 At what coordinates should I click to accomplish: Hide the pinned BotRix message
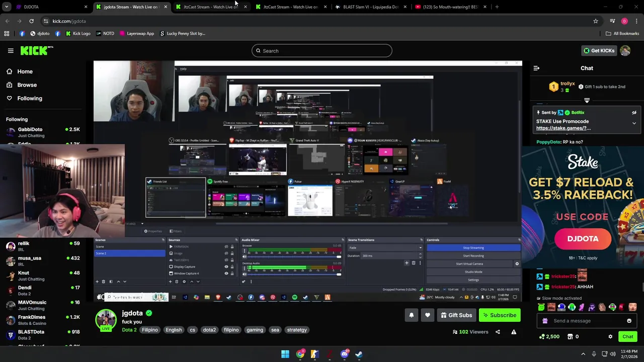634,113
